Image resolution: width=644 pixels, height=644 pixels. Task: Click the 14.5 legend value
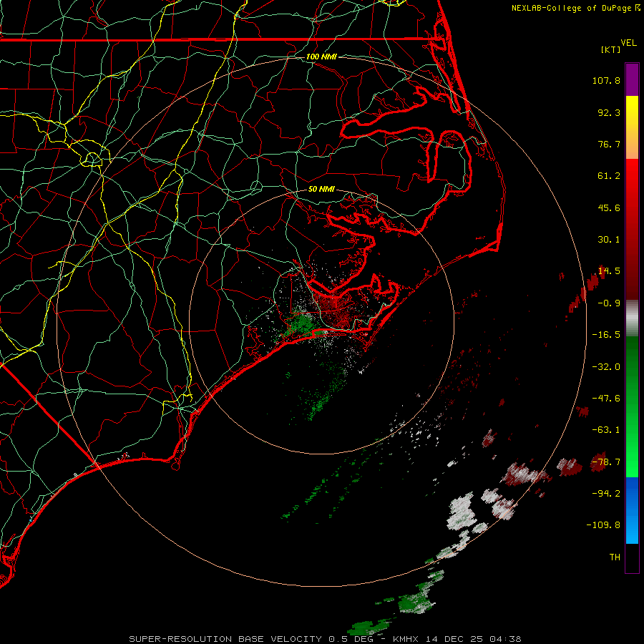(609, 271)
